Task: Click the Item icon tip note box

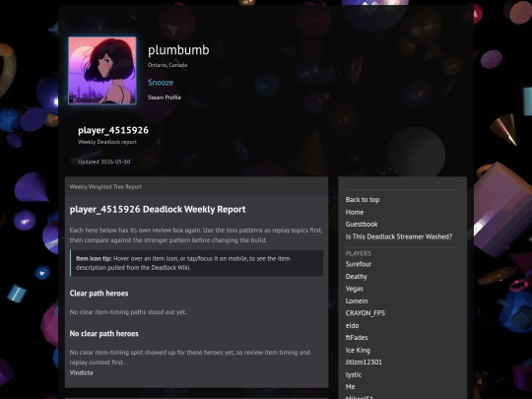Action: point(196,263)
